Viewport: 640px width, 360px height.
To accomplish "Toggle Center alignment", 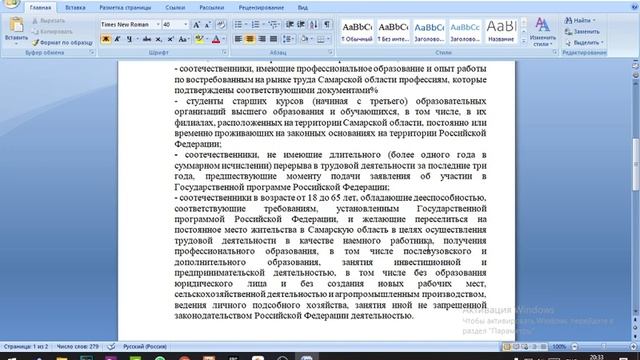I will [x=250, y=39].
